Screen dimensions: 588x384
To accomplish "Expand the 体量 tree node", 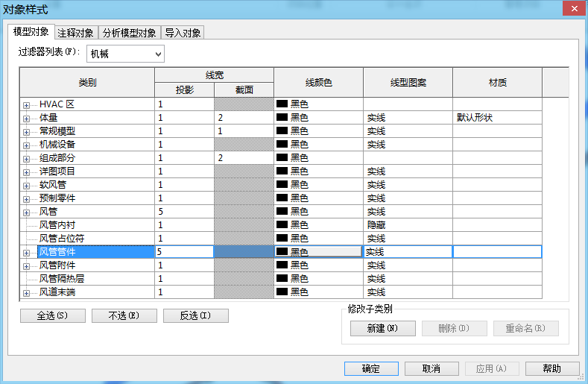I will [26, 119].
